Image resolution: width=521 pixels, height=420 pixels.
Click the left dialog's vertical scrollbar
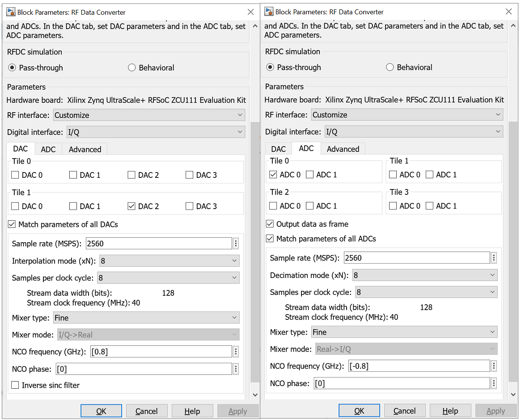point(255,250)
